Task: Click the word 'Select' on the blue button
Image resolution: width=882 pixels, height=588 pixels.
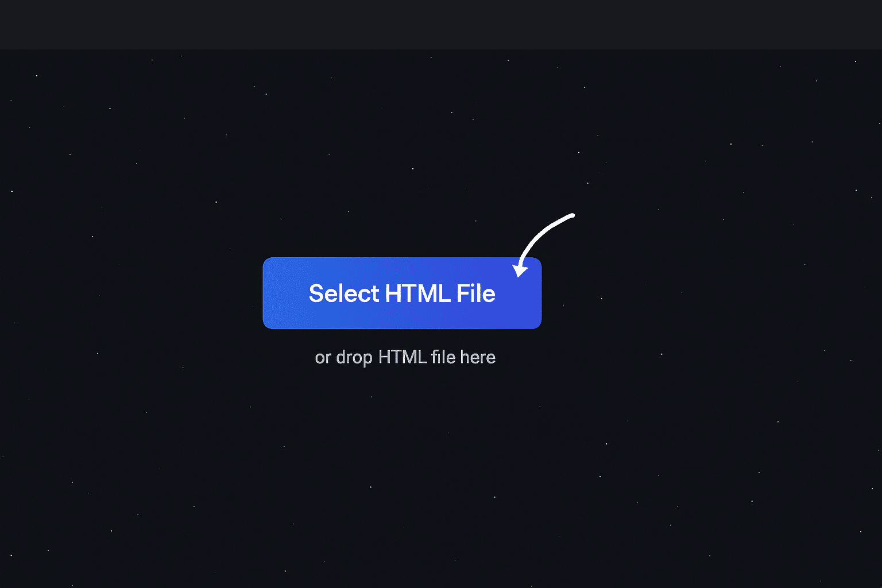Action: click(x=344, y=293)
